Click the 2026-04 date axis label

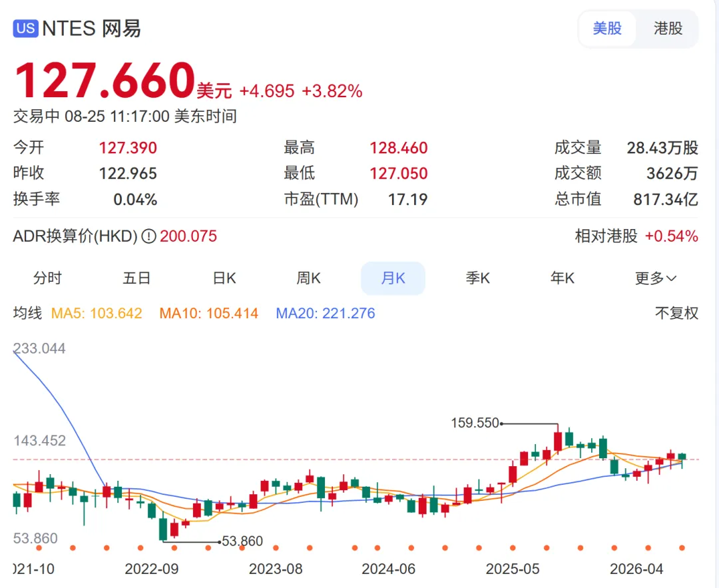point(636,569)
